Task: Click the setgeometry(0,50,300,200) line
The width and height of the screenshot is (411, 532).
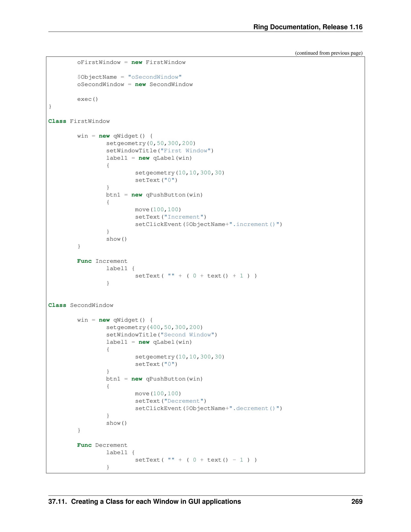Action: click(x=151, y=143)
